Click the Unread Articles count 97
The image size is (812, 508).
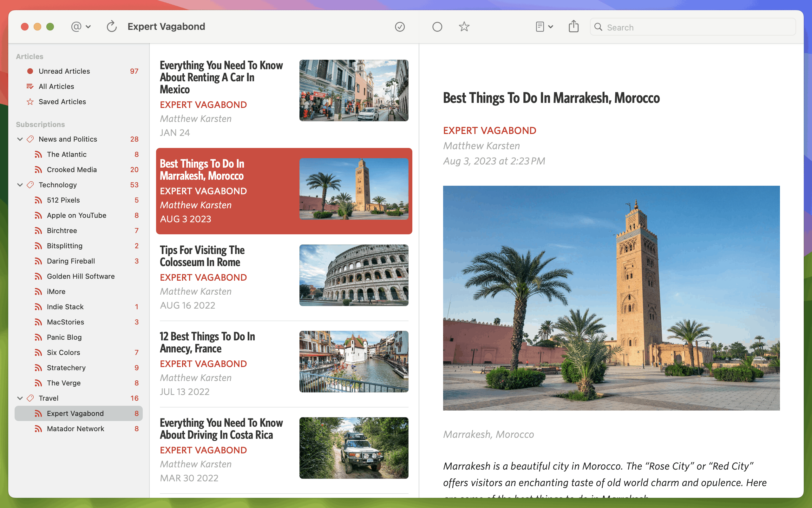pyautogui.click(x=134, y=71)
